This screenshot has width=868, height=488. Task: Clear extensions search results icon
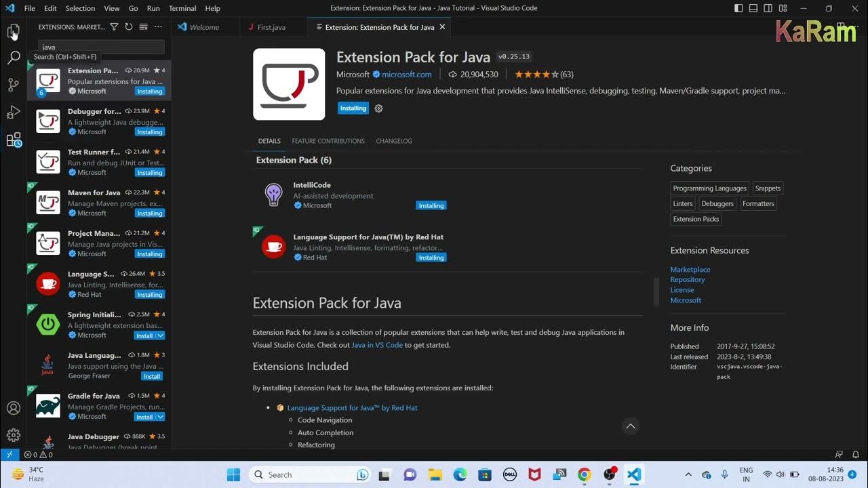click(143, 27)
